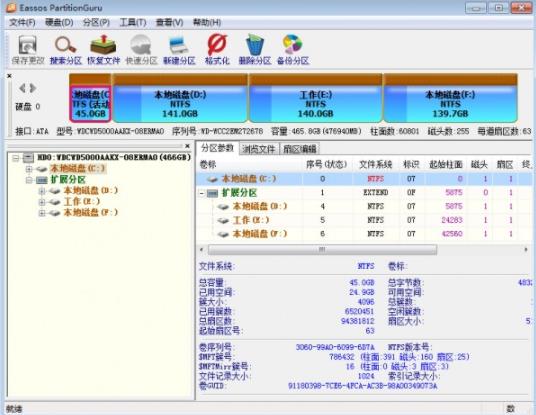Open the 分区(P) menu
Image resolution: width=536 pixels, height=415 pixels.
pos(96,23)
